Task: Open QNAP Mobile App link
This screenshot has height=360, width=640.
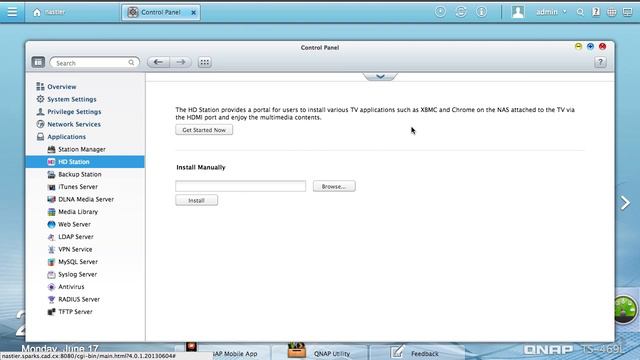Action: pos(235,353)
